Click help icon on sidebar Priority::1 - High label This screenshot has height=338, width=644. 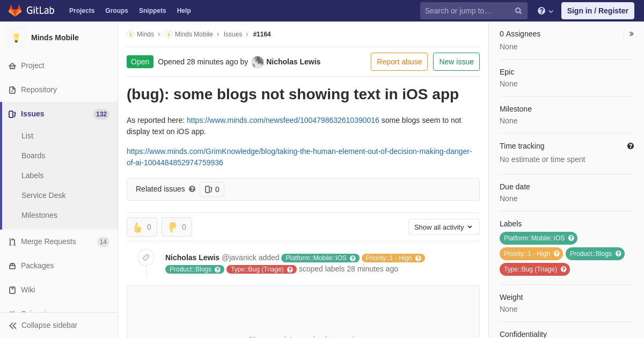557,254
